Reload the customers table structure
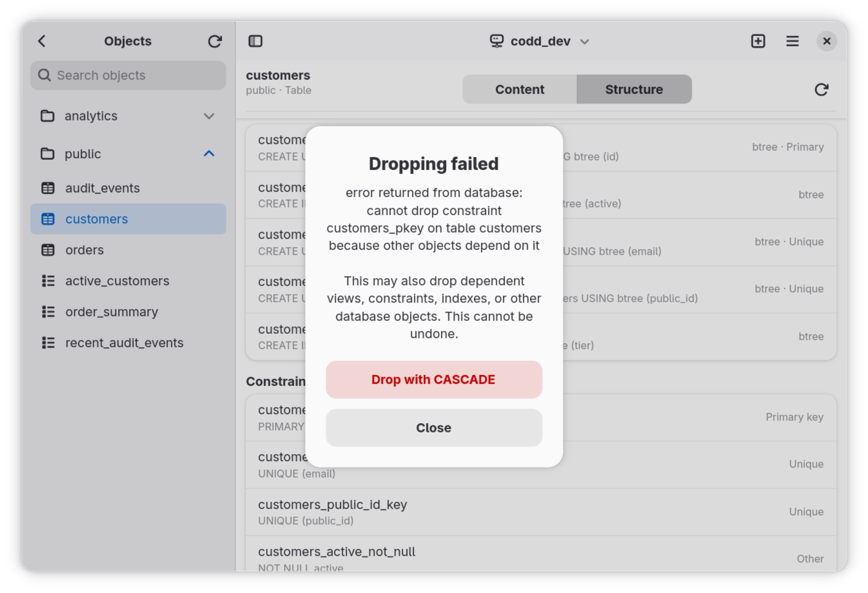The width and height of the screenshot is (868, 593). tap(821, 89)
